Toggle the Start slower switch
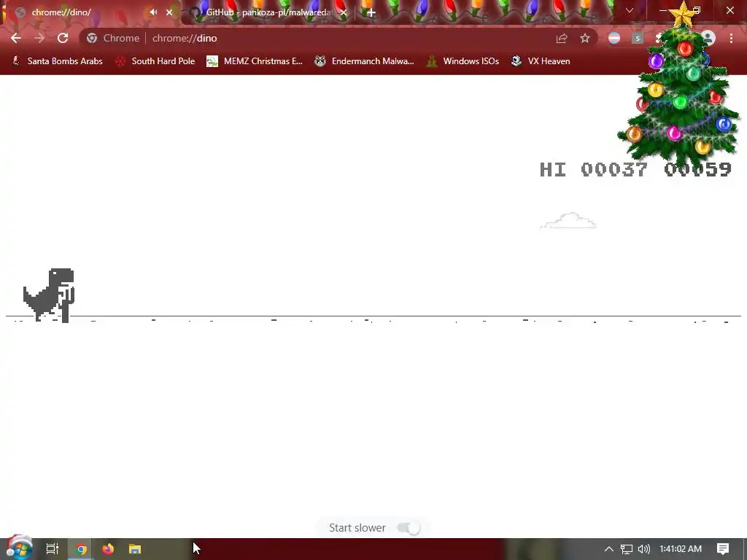Image resolution: width=747 pixels, height=560 pixels. [x=409, y=528]
